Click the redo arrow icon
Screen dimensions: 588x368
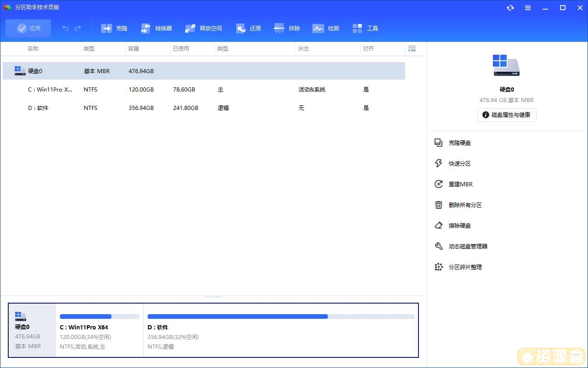coord(78,29)
